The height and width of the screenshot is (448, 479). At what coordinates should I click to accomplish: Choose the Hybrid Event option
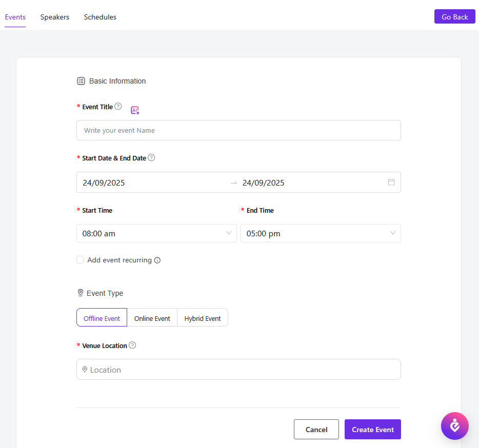pos(203,318)
